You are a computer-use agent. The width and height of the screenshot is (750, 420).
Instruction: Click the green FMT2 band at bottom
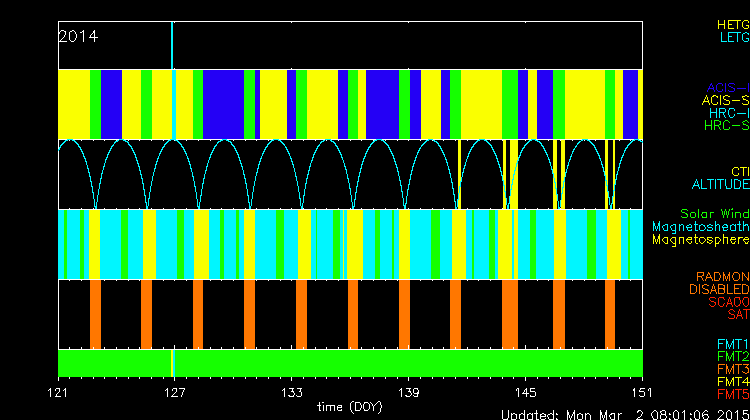tap(350, 361)
